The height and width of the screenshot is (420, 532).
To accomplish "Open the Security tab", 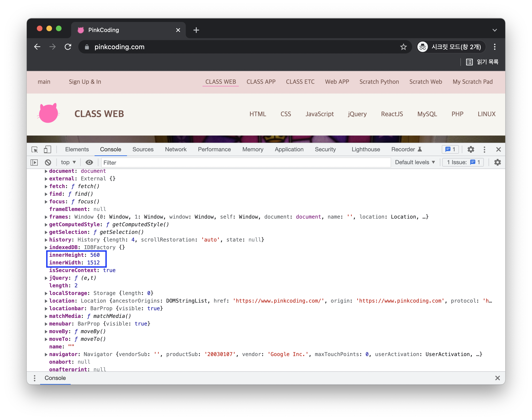I will [x=325, y=149].
